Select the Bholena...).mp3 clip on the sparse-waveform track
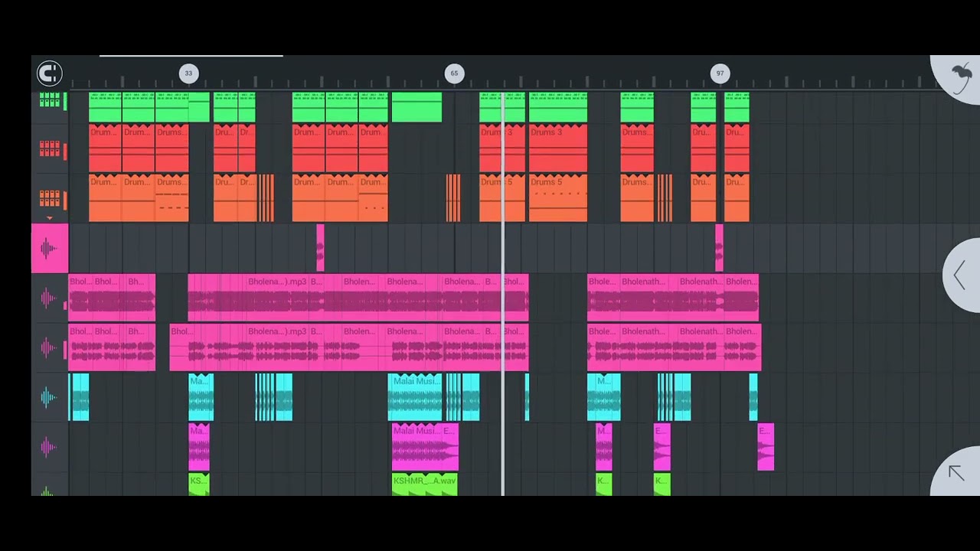Viewport: 980px width, 551px height. [x=276, y=347]
